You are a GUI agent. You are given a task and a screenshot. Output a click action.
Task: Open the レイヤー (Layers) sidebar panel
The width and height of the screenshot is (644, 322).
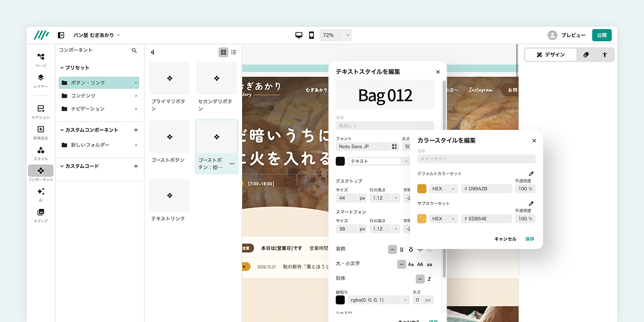click(41, 81)
